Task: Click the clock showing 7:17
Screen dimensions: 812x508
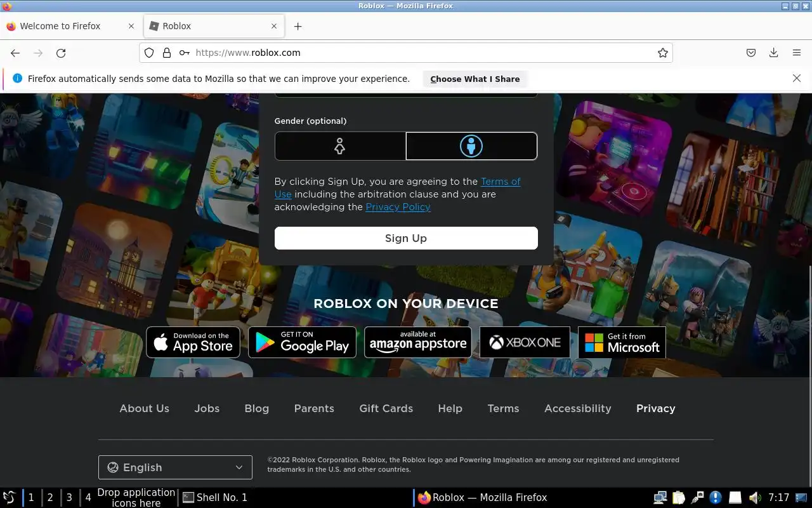Action: pos(778,497)
